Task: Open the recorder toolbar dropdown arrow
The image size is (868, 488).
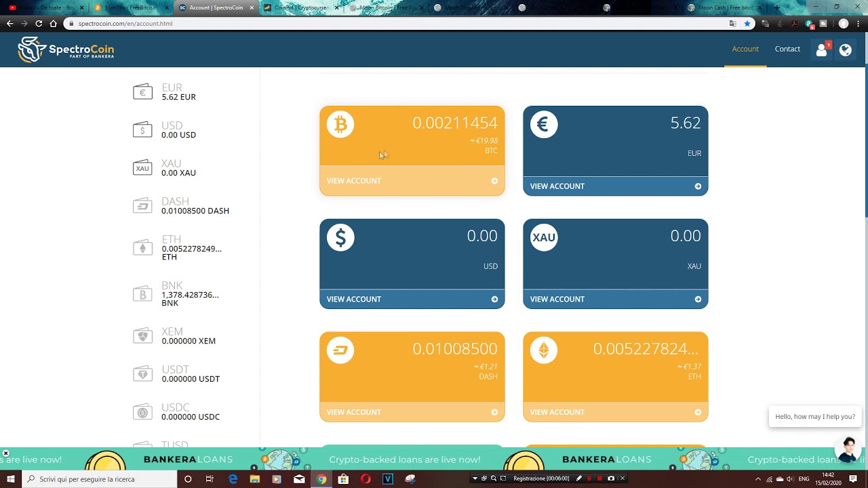Action: (x=475, y=479)
